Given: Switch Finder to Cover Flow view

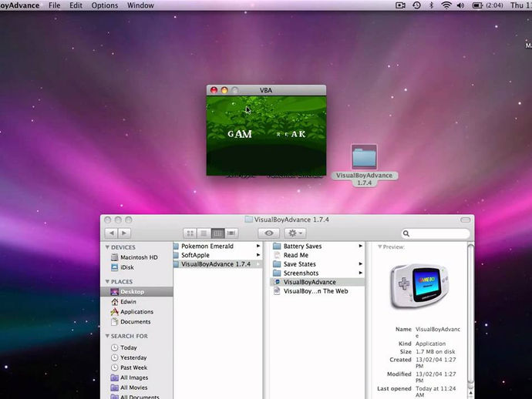Looking at the screenshot, I should tap(231, 233).
